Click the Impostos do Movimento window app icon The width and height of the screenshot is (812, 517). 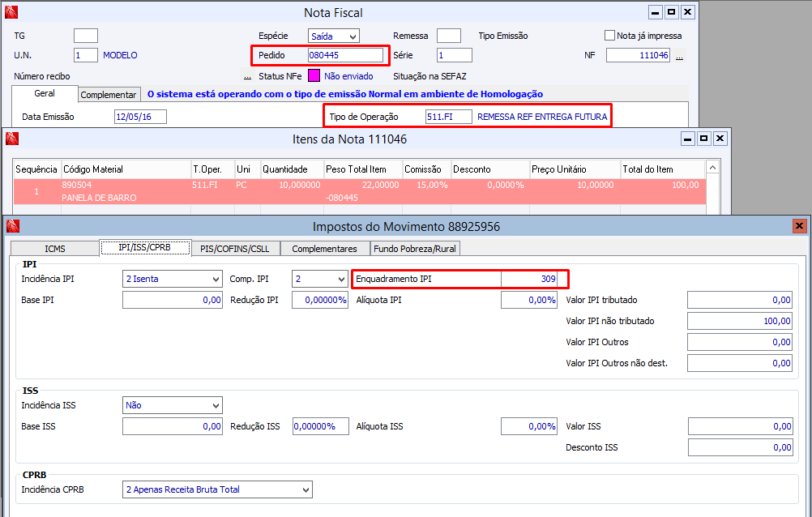13,226
